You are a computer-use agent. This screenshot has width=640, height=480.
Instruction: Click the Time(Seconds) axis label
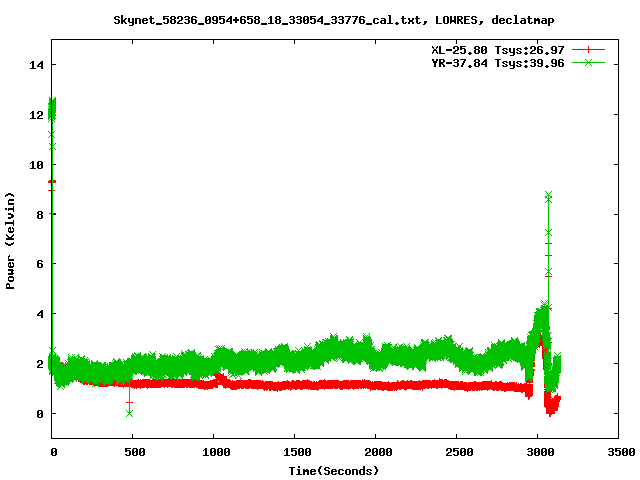pyautogui.click(x=333, y=471)
